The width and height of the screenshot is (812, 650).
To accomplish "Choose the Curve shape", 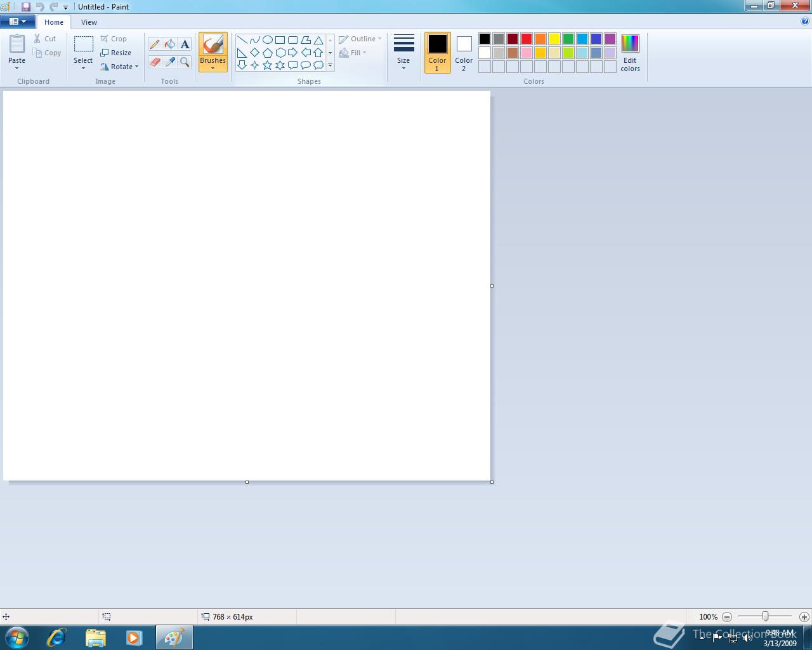I will coord(254,40).
